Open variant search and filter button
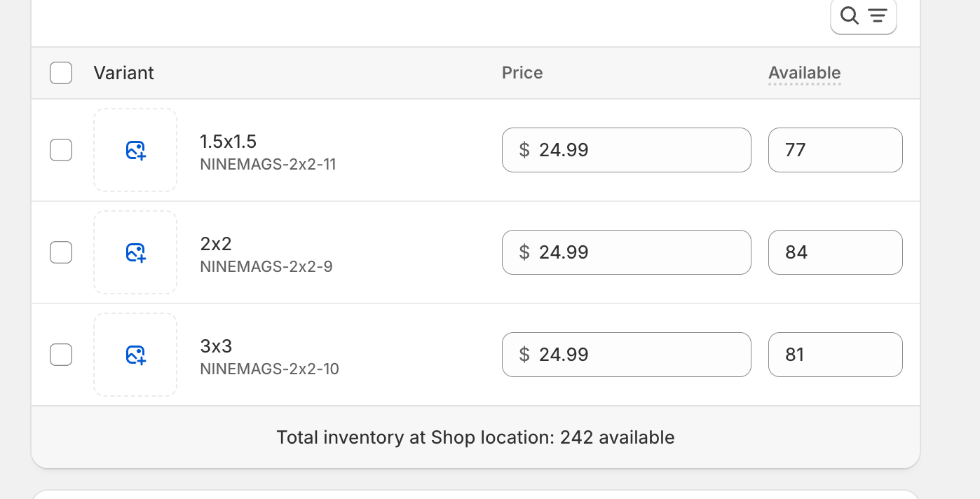980x499 pixels. click(x=863, y=15)
